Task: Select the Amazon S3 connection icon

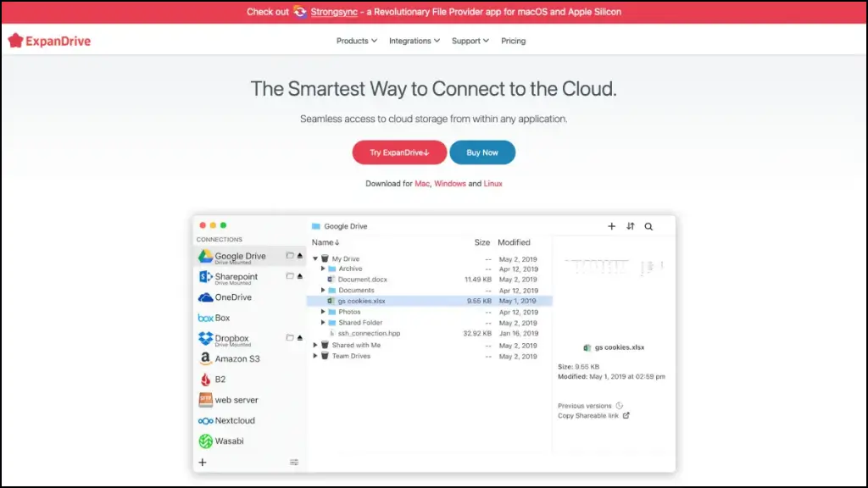Action: click(205, 358)
